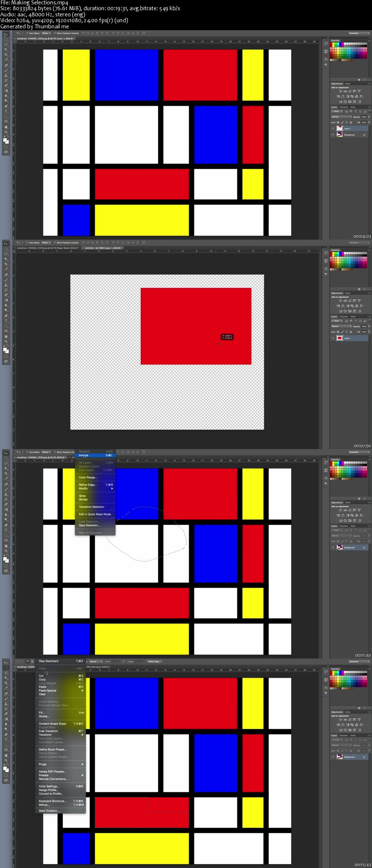Hide Layer 1 via eye in 00:04:03 frame
The height and width of the screenshot is (868, 372).
[333, 128]
